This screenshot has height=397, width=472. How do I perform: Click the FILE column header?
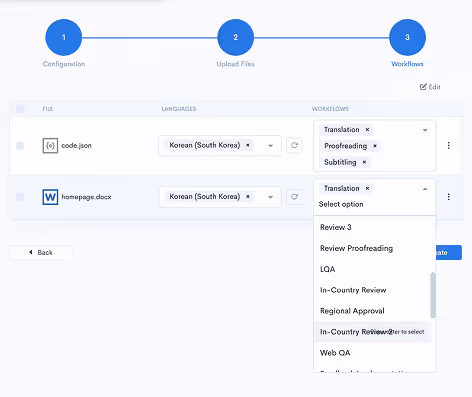pos(48,109)
